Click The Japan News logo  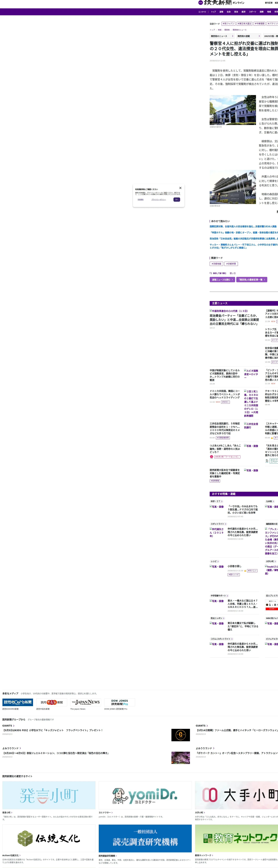coord(86,702)
